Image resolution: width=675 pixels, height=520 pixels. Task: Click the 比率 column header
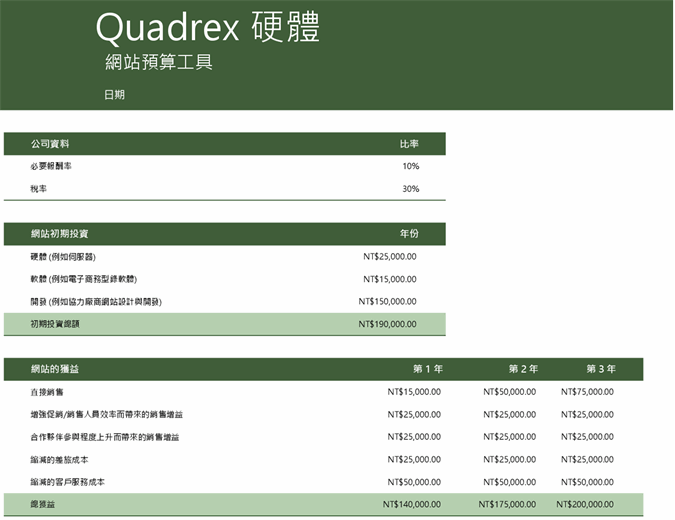[409, 144]
